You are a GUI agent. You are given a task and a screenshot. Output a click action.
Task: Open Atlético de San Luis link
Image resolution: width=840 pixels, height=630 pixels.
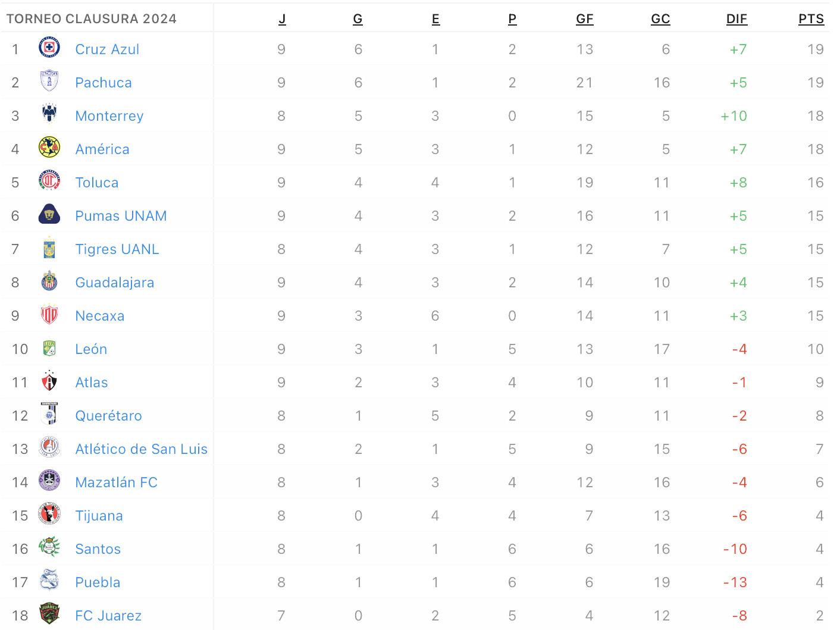coord(142,449)
